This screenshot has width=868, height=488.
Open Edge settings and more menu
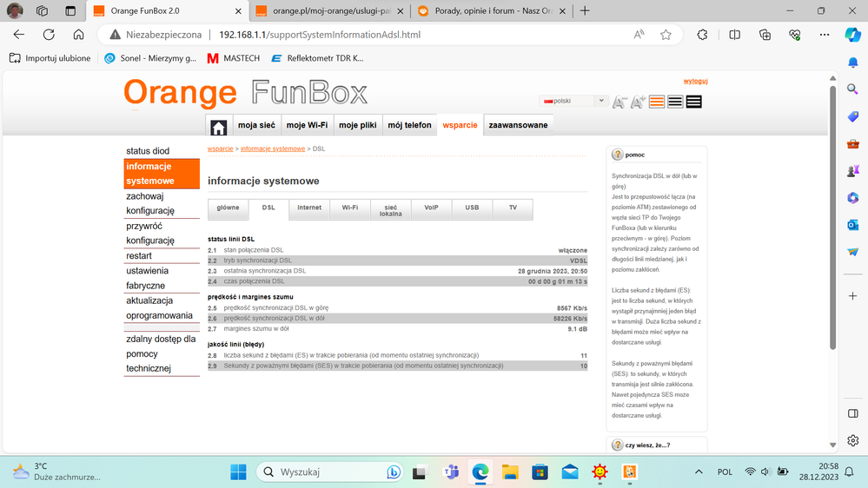(825, 35)
